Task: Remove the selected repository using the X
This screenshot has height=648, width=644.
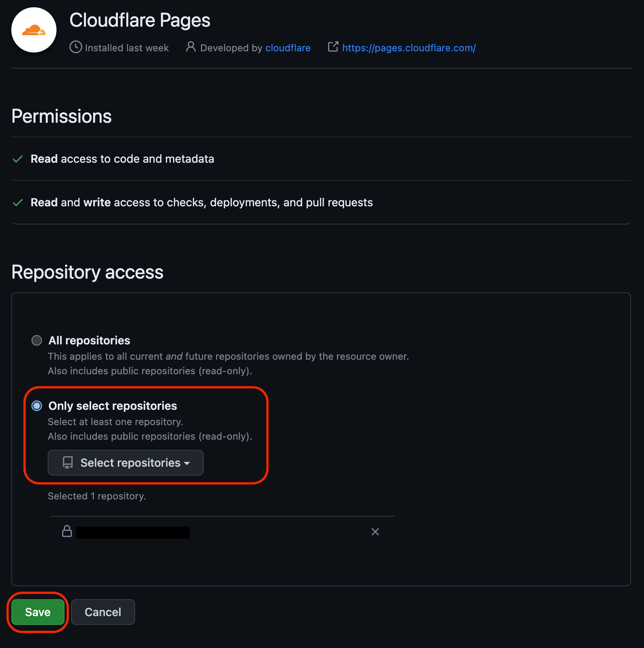Action: click(x=375, y=532)
